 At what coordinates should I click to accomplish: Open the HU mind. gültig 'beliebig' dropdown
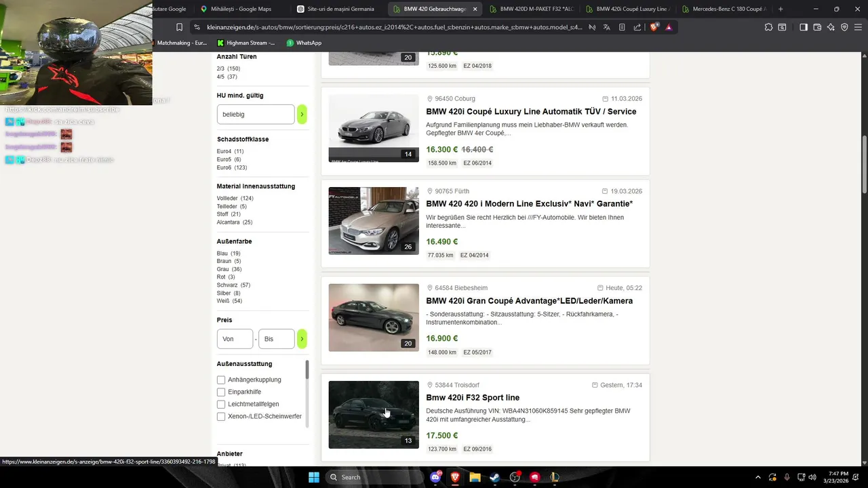click(x=256, y=114)
